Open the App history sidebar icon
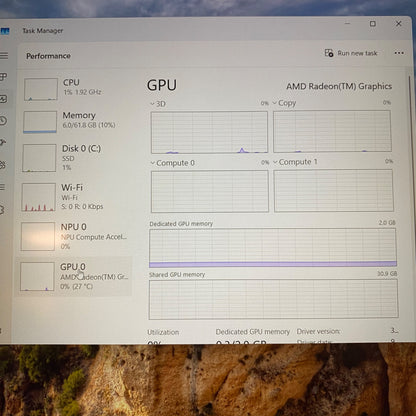Screen dimensions: 416x416 click(x=3, y=121)
